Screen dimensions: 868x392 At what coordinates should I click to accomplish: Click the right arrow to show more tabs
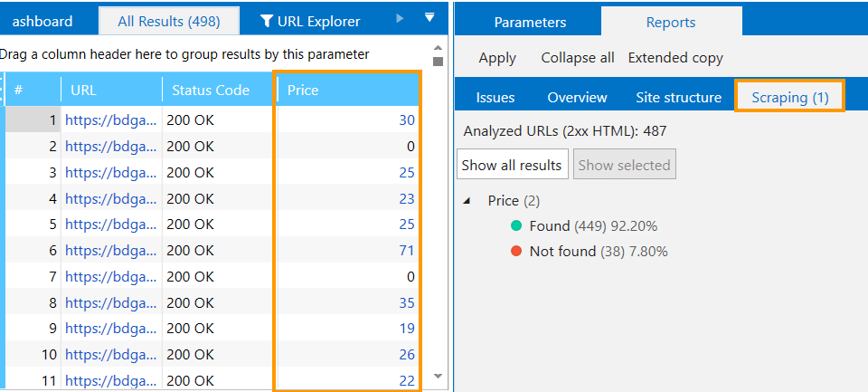click(400, 18)
